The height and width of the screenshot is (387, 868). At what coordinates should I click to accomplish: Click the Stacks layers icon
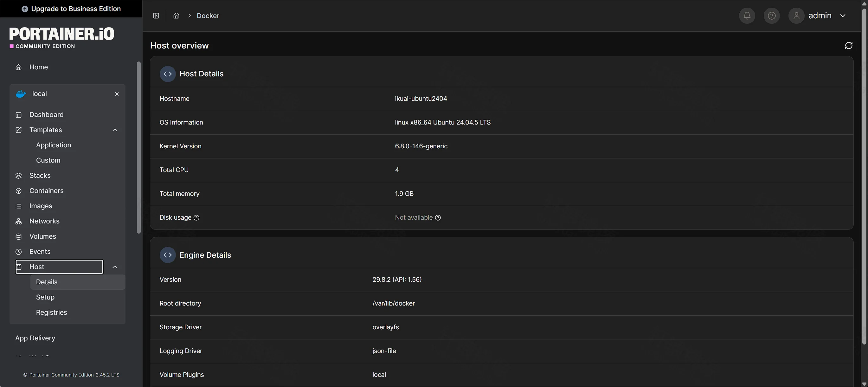(18, 176)
